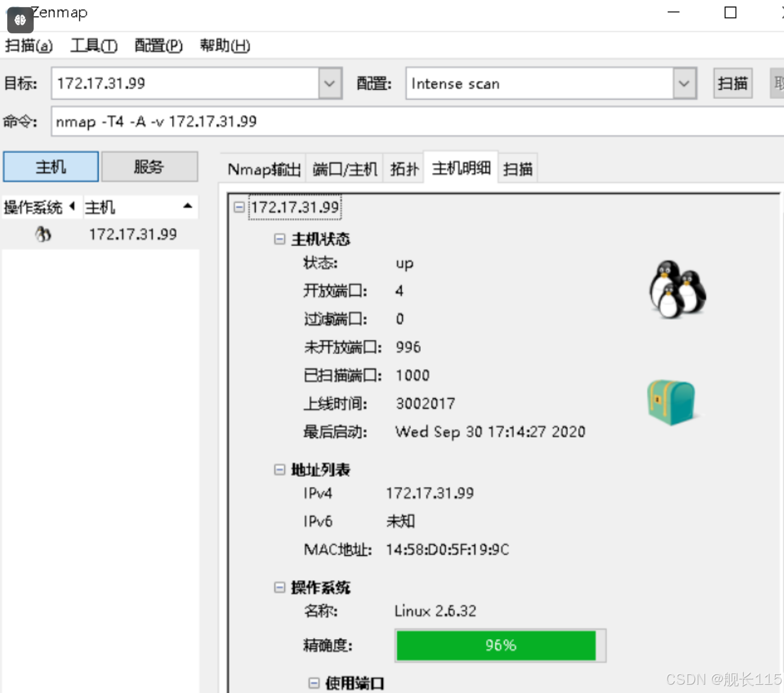The image size is (784, 693).
Task: Click the IPv4 address value 172.17.31.99
Action: pyautogui.click(x=430, y=493)
